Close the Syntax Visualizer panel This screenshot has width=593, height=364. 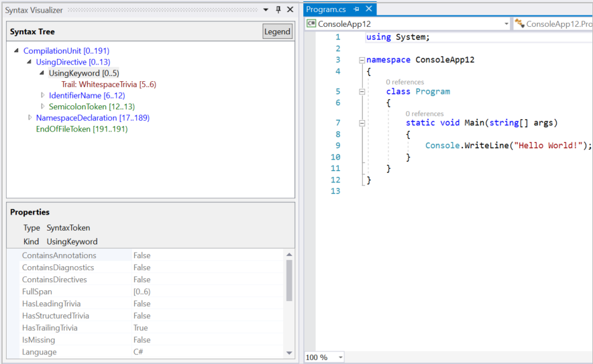tap(290, 9)
